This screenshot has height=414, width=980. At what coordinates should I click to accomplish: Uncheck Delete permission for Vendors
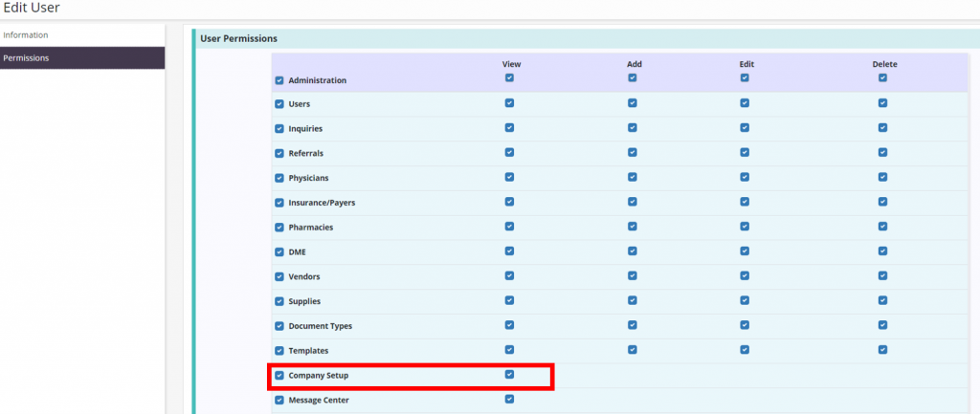pyautogui.click(x=882, y=275)
